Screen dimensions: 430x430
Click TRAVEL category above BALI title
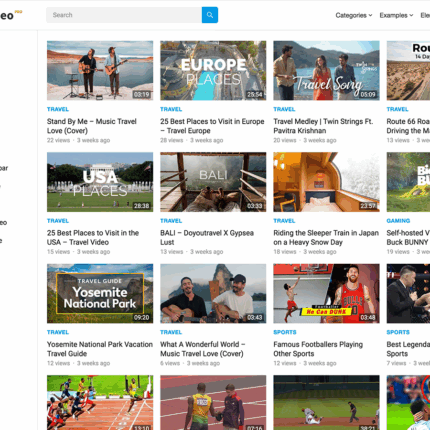171,221
